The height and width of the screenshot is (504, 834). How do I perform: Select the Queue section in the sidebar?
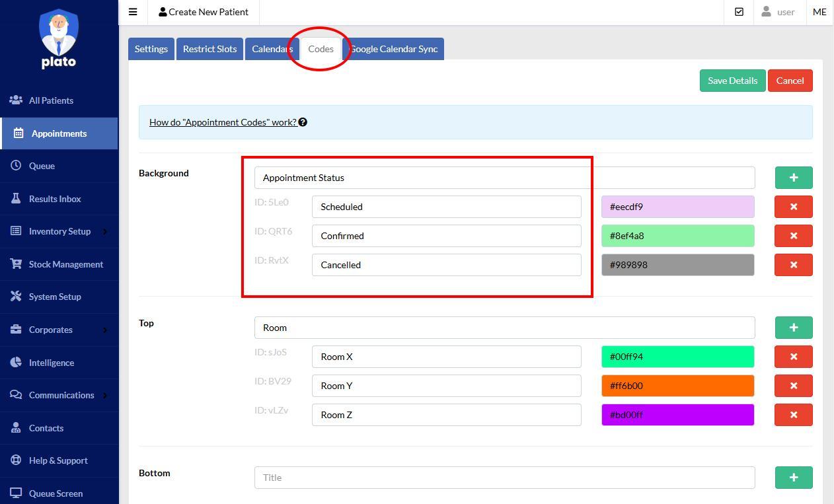point(42,166)
